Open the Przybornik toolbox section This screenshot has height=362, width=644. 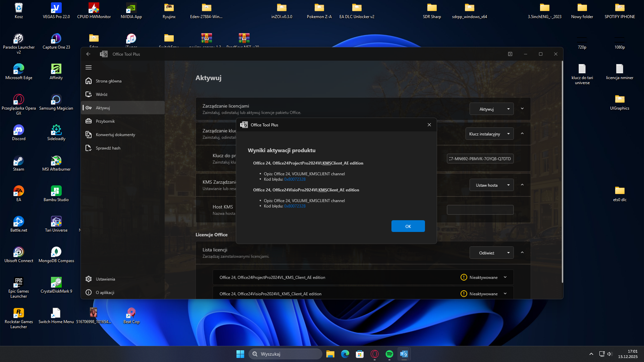coord(105,121)
